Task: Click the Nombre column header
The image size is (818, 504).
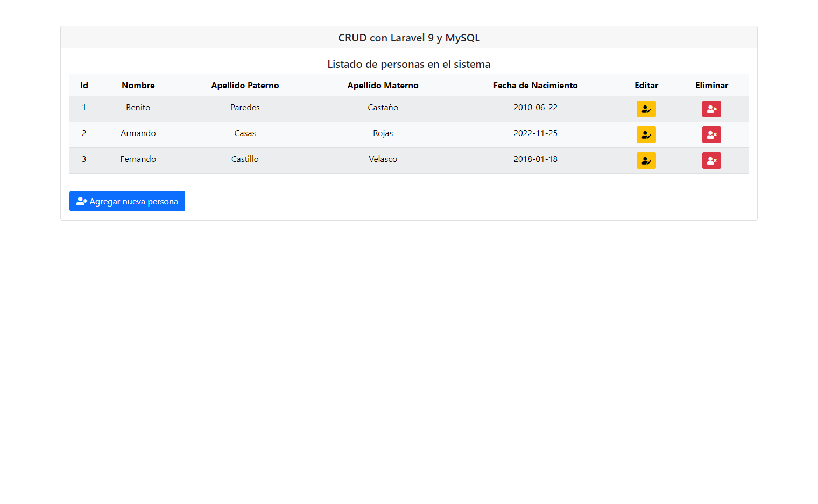Action: coord(138,86)
